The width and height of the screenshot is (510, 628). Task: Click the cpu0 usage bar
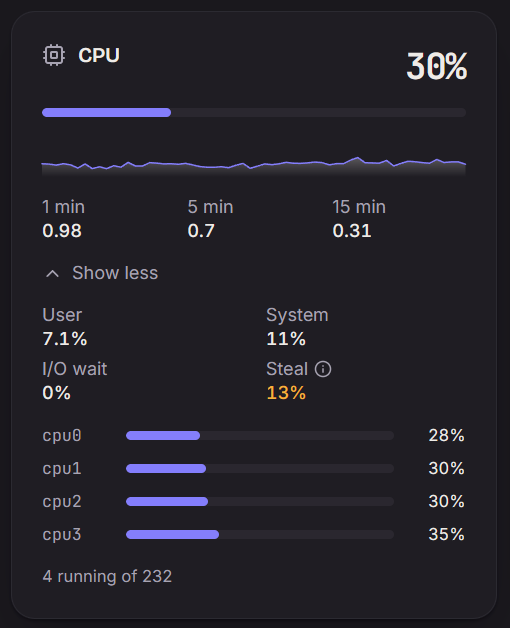260,436
